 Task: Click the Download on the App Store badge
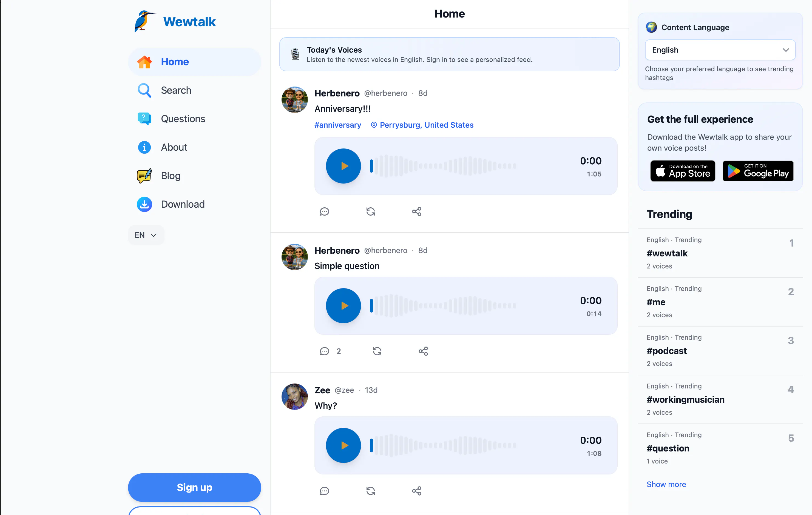pos(683,171)
